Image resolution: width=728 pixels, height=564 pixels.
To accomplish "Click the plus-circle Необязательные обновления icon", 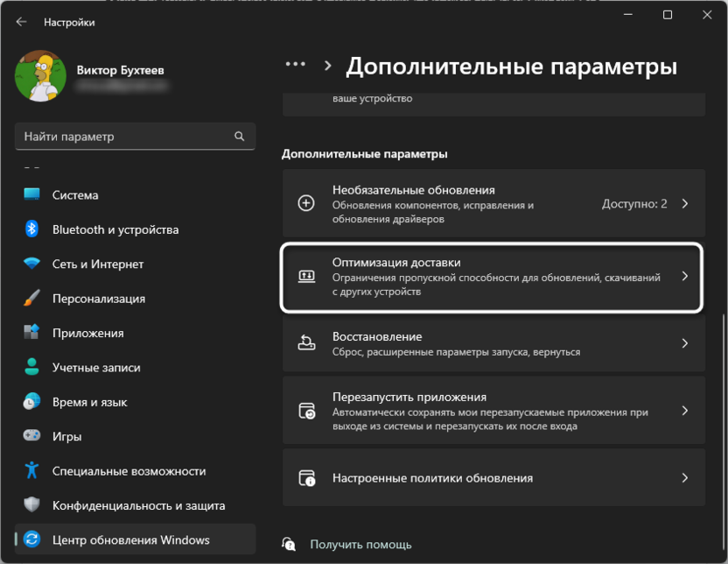I will click(306, 203).
